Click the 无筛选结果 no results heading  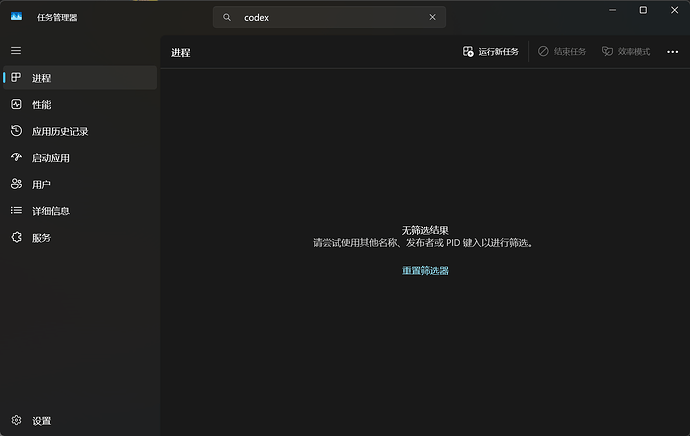pos(425,230)
